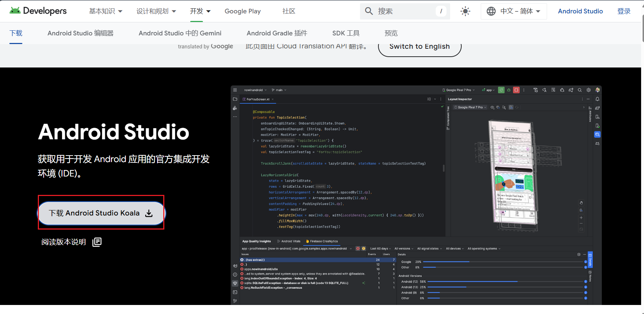This screenshot has width=644, height=314.
Task: Select the lang.IndexOutOfBoundsException issue row
Action: pyautogui.click(x=318, y=279)
